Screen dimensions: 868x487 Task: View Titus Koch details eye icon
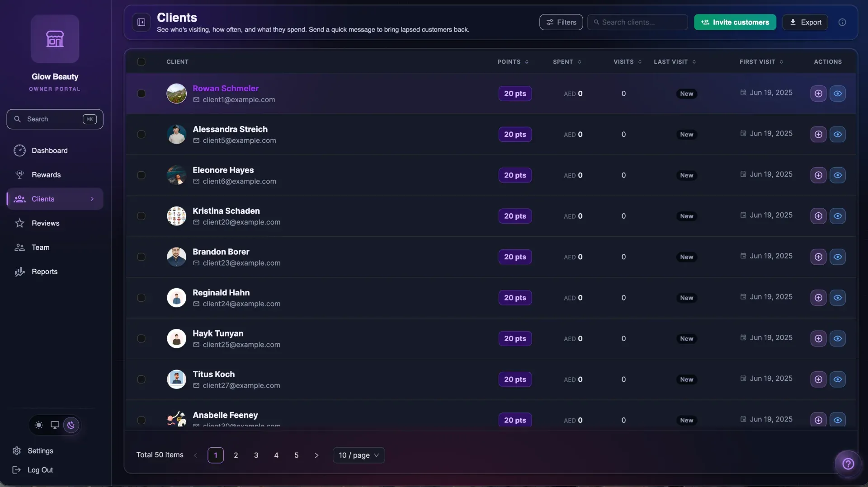(837, 379)
